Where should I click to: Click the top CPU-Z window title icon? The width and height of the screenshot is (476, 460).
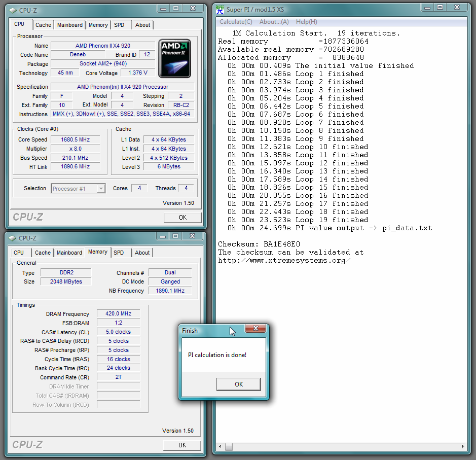tap(13, 10)
